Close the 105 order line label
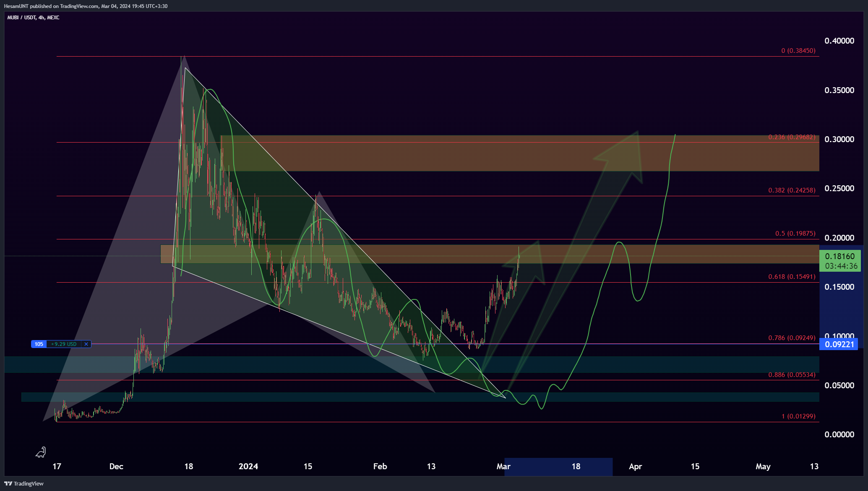Image resolution: width=868 pixels, height=491 pixels. 86,344
